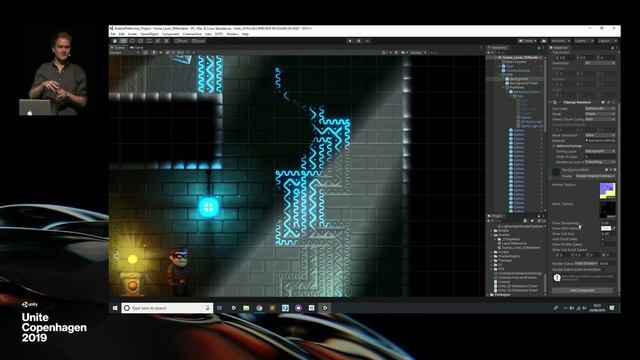Viewport: 640px width, 360px height.
Task: Open the Render Queue dropdown
Action: click(586, 264)
